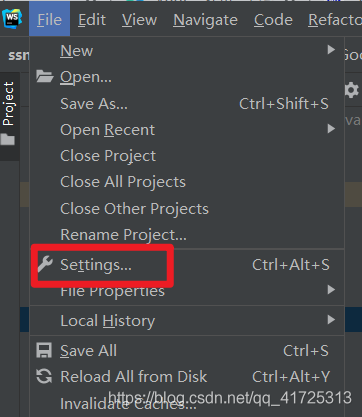Click the WebStorm logo icon
This screenshot has width=362, height=417.
[12, 19]
